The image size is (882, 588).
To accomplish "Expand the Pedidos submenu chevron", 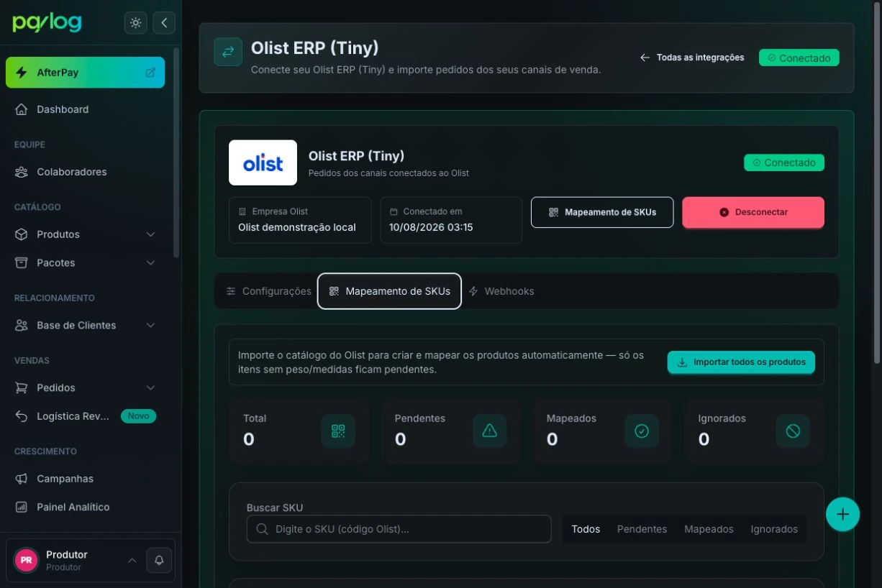I will coord(150,387).
